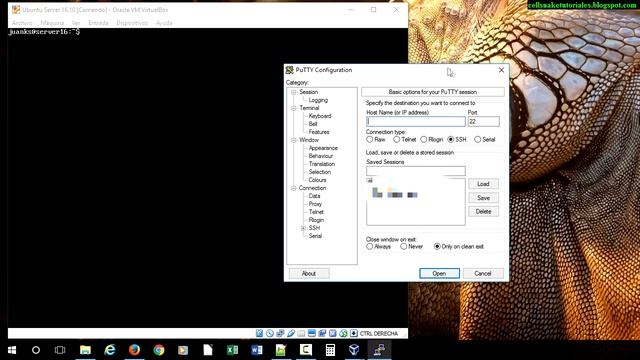640x360 pixels.
Task: Select the Telnet connection type
Action: [x=396, y=140]
